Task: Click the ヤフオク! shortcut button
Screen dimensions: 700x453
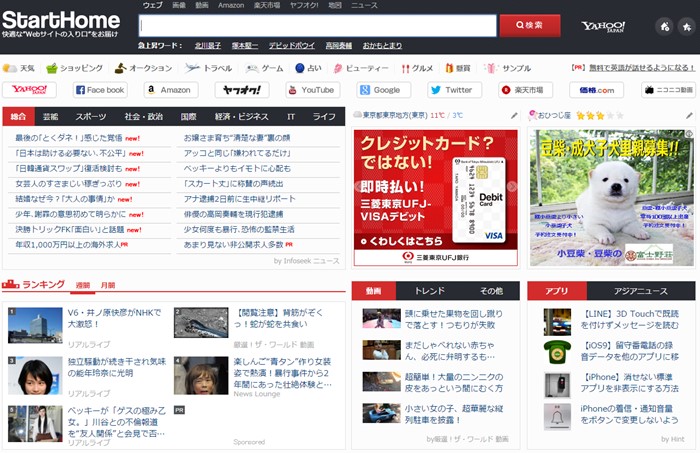Action: [x=242, y=90]
